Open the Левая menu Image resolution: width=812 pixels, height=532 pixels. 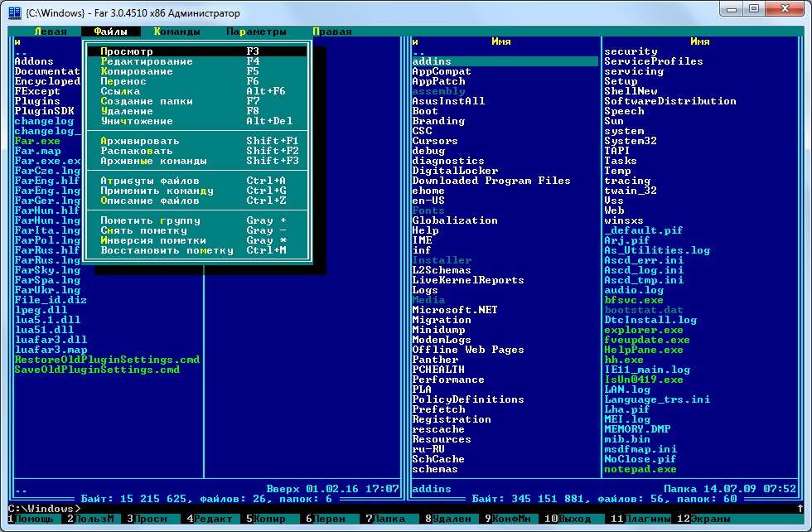point(51,31)
